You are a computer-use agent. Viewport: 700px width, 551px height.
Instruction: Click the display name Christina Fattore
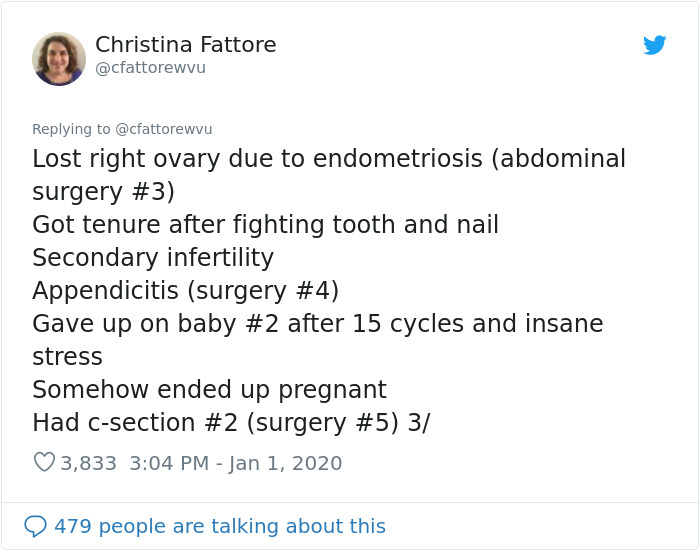click(x=185, y=45)
